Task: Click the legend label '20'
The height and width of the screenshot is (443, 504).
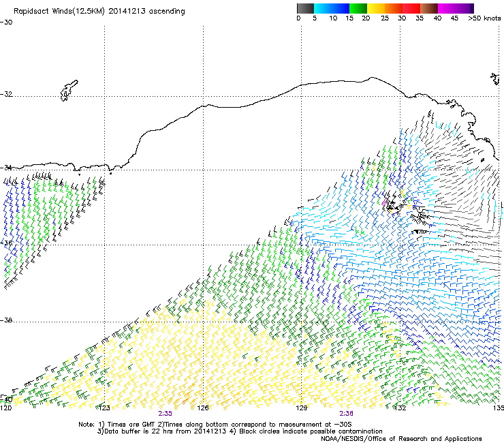Action: pos(366,18)
